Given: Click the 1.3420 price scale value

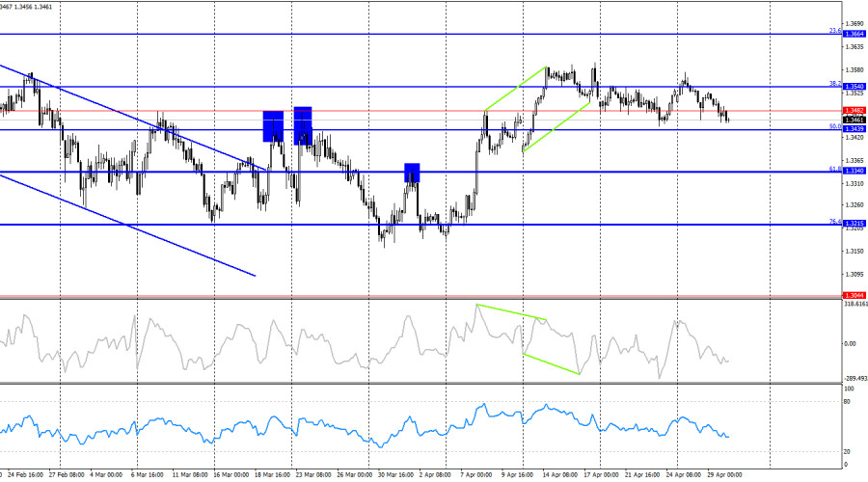Looking at the screenshot, I should click(x=854, y=137).
